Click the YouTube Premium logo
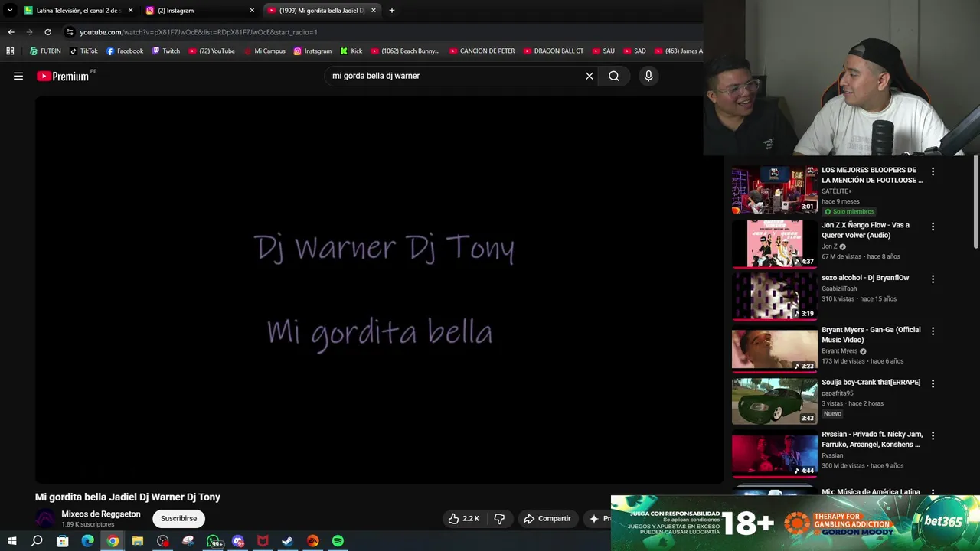Image resolution: width=980 pixels, height=551 pixels. pyautogui.click(x=63, y=76)
